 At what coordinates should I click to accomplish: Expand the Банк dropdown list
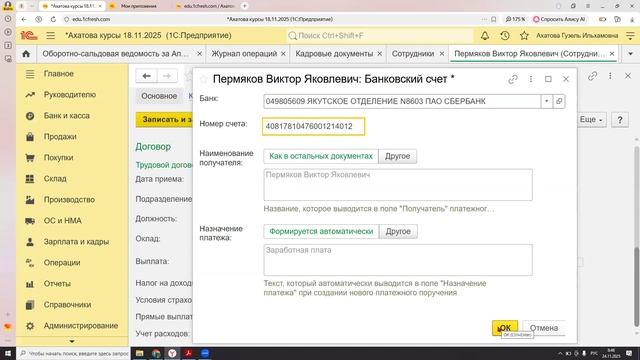click(x=547, y=101)
